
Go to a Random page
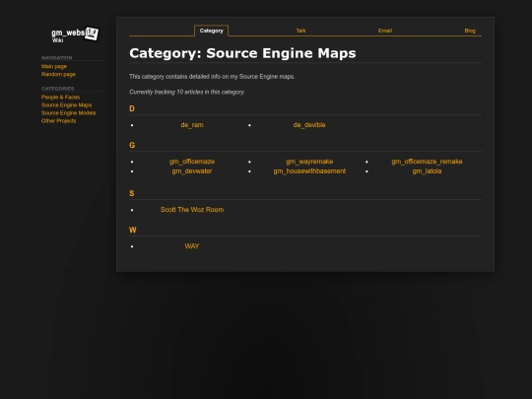(58, 74)
